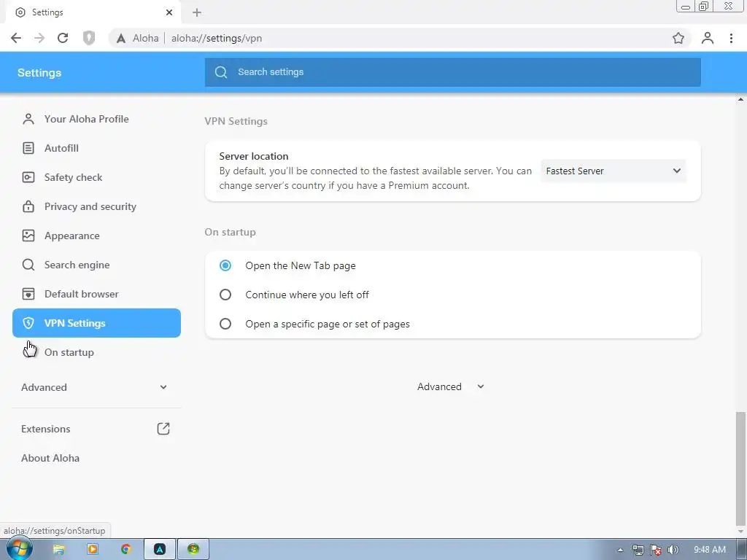747x560 pixels.
Task: Click the network icon in tray
Action: point(638,550)
